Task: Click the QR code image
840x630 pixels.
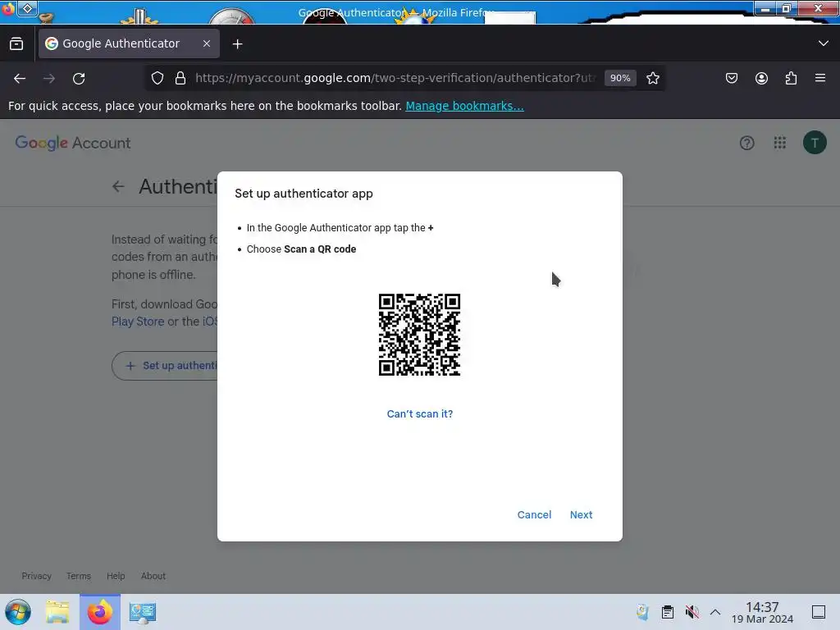Action: pyautogui.click(x=419, y=335)
